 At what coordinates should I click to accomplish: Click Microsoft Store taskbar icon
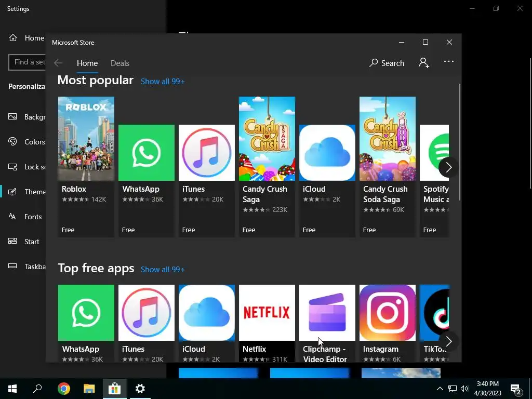point(115,389)
